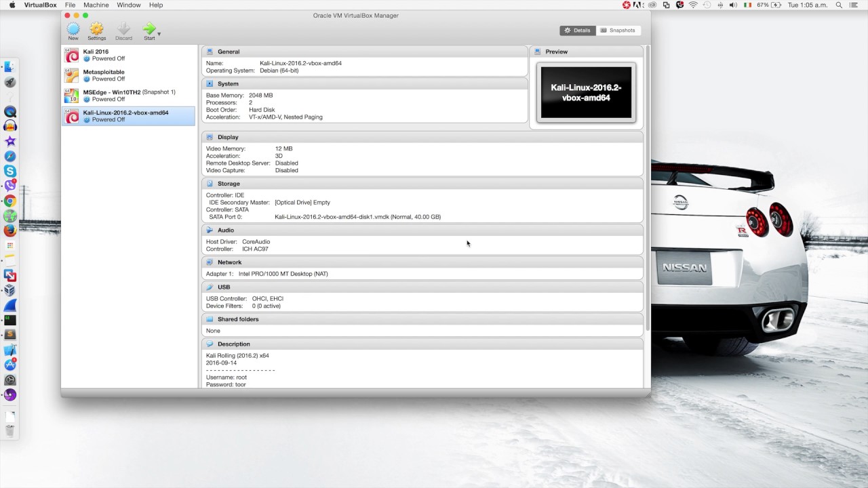Open Safari from the Dock
868x488 pixels.
(9, 156)
